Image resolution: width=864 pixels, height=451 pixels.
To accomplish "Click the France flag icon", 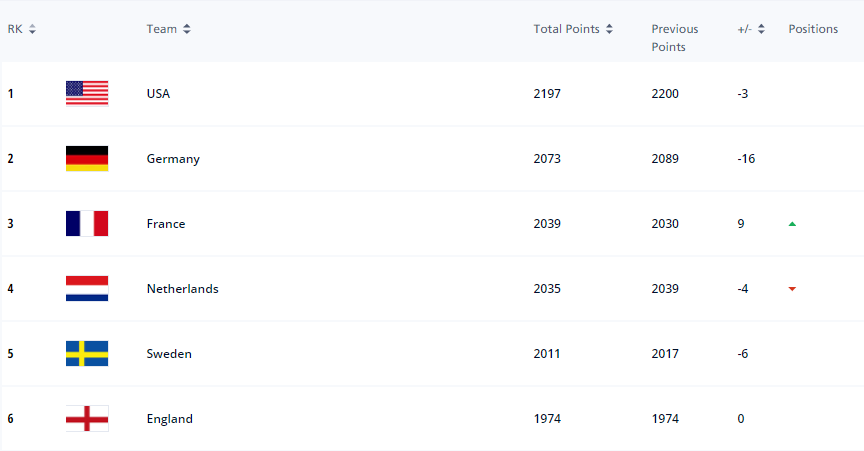I will [87, 223].
